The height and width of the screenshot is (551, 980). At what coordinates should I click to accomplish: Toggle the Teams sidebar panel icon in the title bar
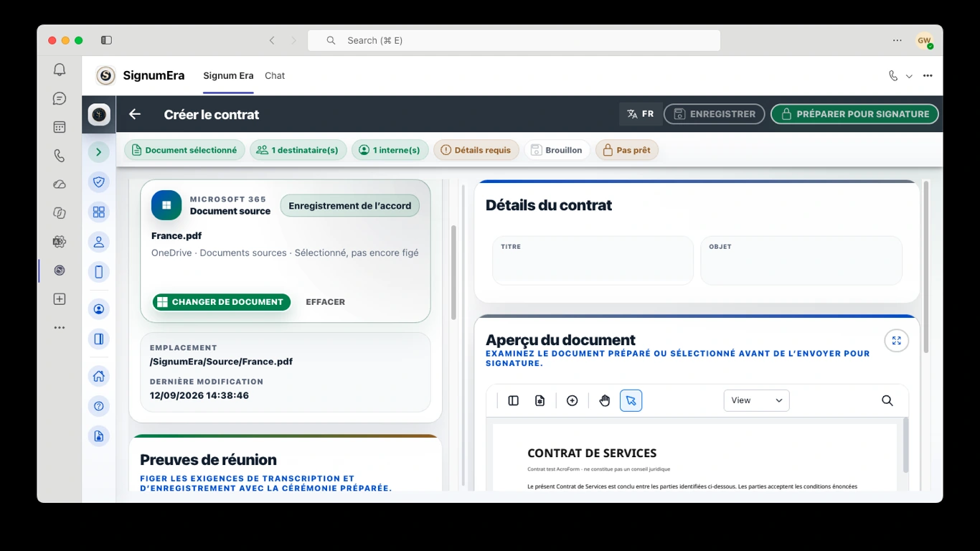(x=106, y=40)
